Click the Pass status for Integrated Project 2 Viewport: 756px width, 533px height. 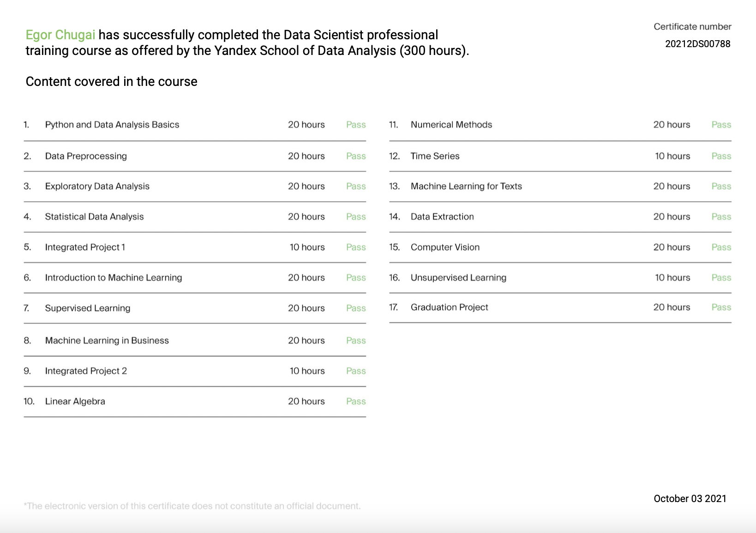[355, 371]
